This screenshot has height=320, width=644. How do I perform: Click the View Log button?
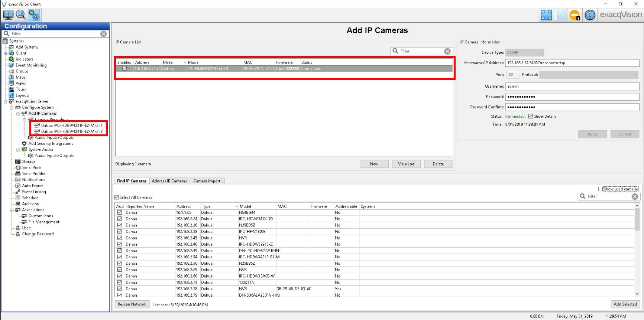pos(406,164)
